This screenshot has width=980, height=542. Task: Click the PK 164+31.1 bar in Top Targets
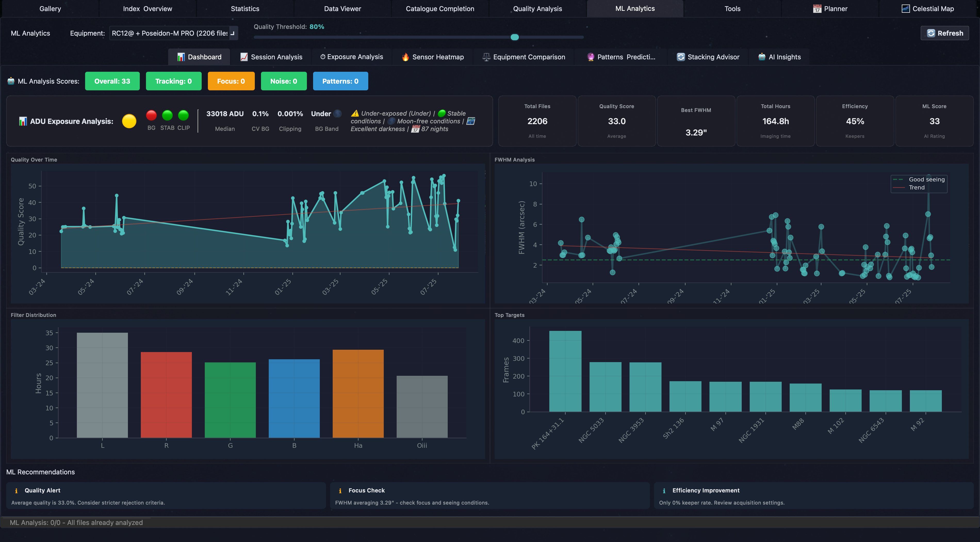[565, 371]
